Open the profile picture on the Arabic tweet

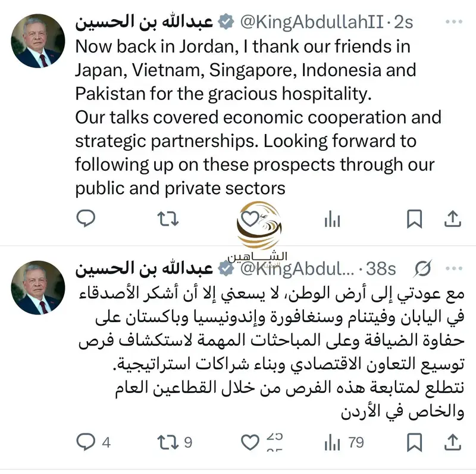coord(39,288)
